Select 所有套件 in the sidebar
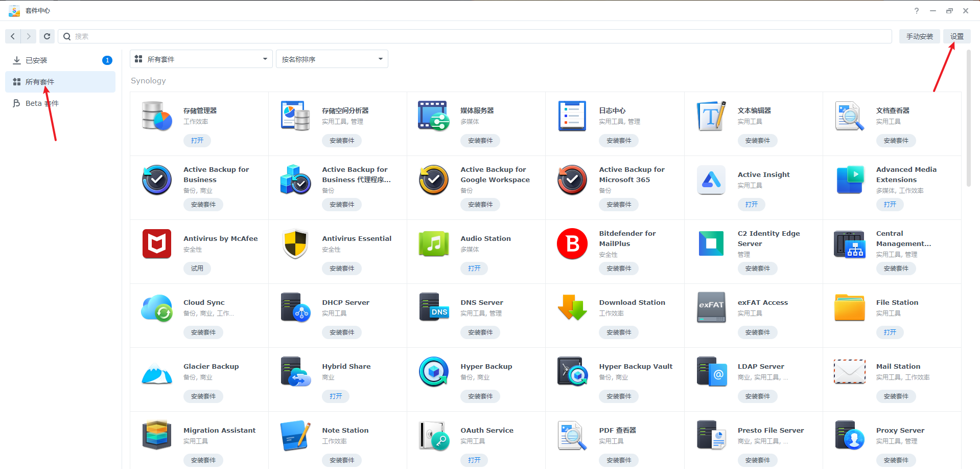The image size is (980, 469). click(x=60, y=82)
